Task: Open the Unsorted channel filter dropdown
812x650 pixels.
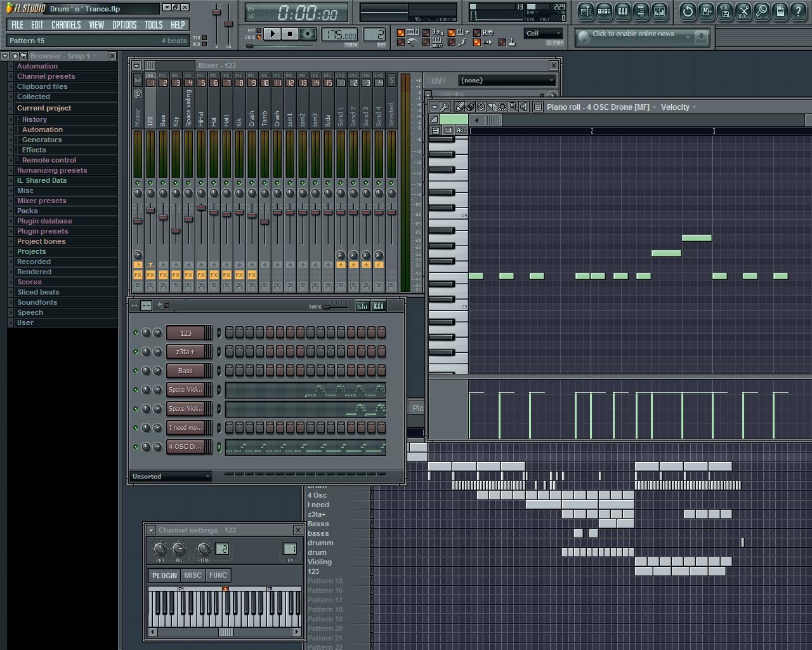Action: [171, 476]
